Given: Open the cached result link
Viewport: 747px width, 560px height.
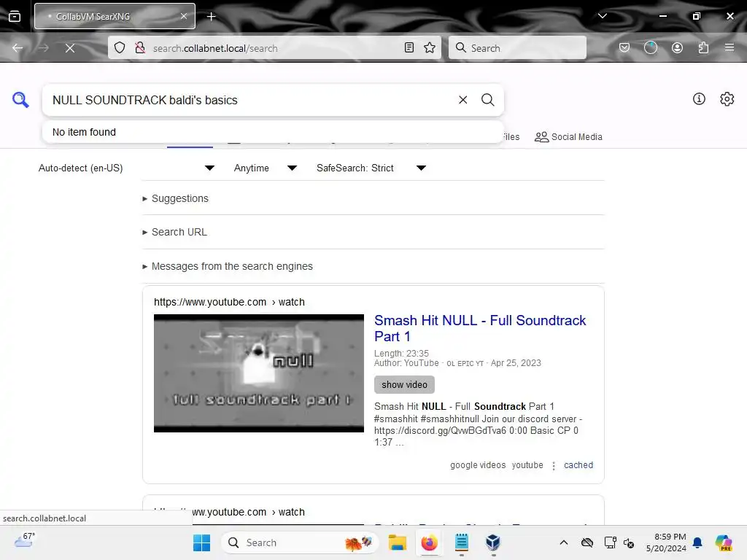Looking at the screenshot, I should pos(578,465).
